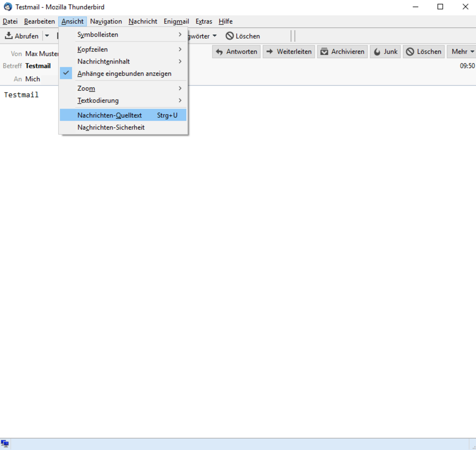Click the Archivieren archive box icon
This screenshot has height=450, width=476.
324,52
